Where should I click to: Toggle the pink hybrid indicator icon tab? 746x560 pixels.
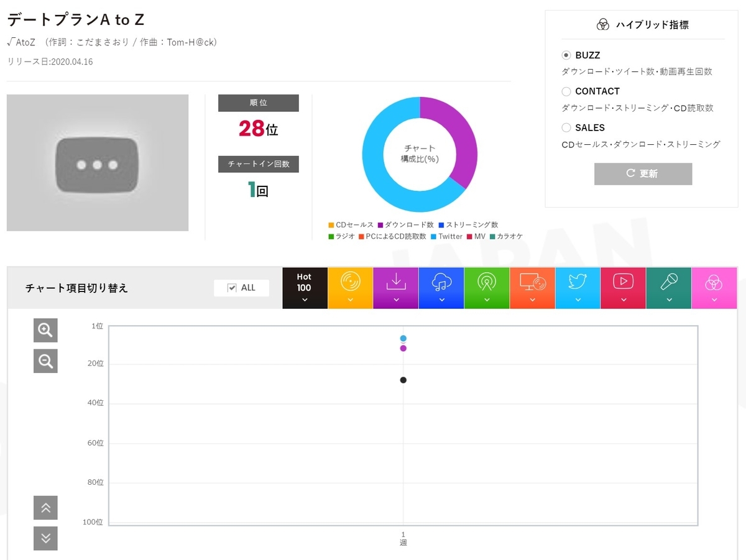pos(714,288)
